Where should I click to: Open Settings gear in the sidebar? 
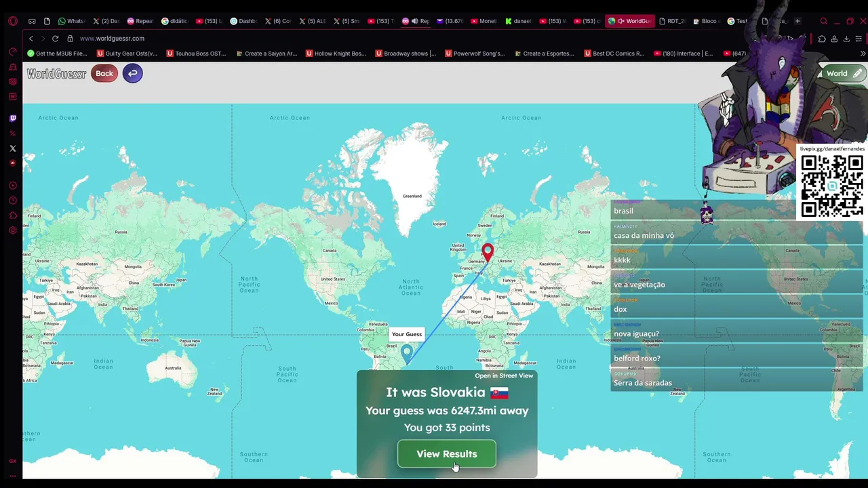tap(13, 230)
